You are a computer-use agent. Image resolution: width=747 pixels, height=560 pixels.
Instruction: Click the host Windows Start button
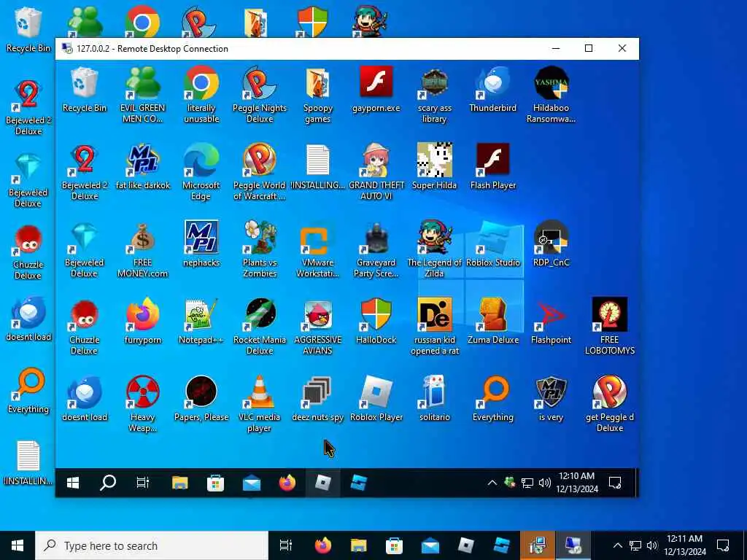click(18, 545)
